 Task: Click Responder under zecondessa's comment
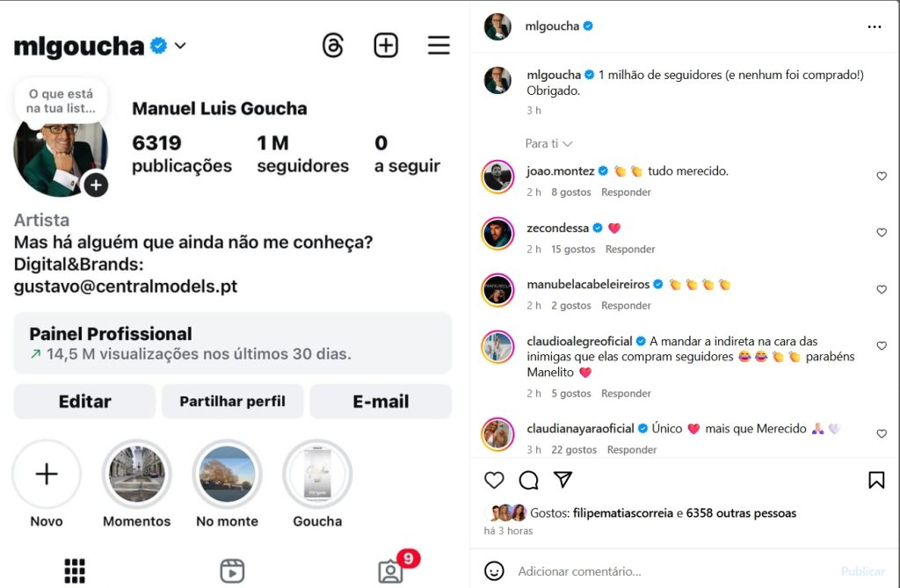point(630,250)
